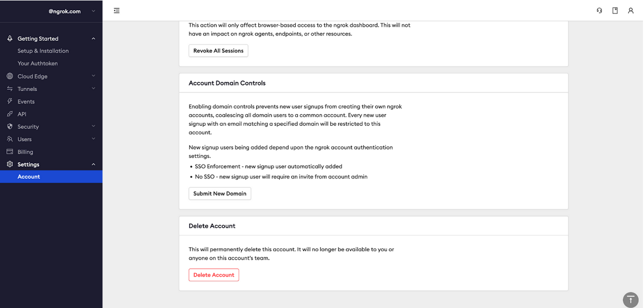
Task: Select the Security shield icon
Action: pos(9,126)
